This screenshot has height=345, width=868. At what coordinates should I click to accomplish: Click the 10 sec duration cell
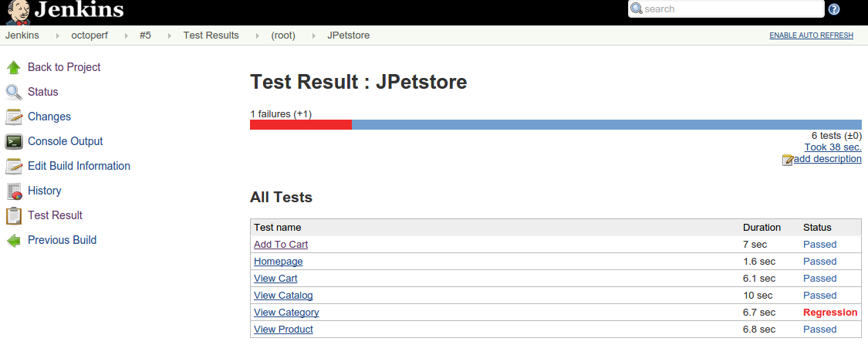tap(758, 296)
